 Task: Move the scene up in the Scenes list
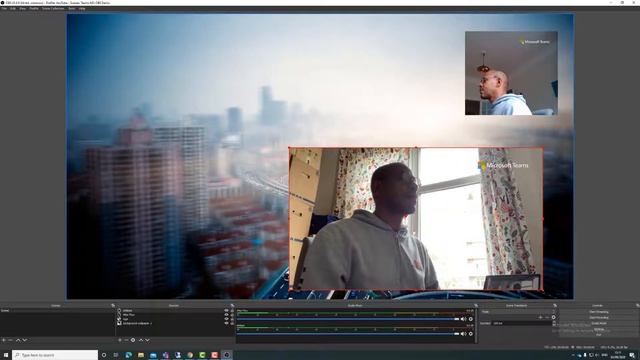pos(18,340)
